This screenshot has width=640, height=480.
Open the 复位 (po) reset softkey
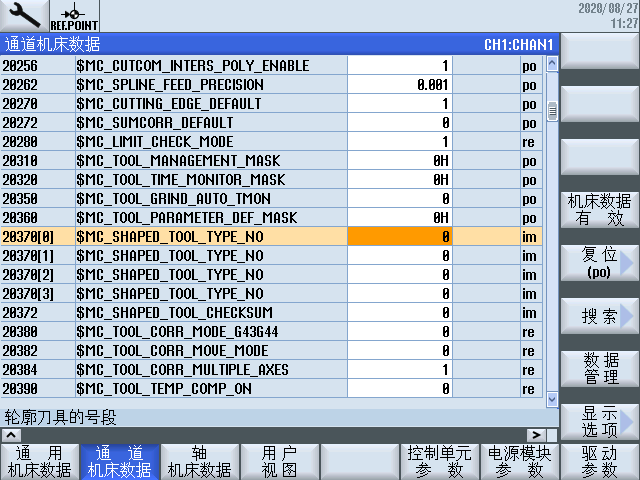coord(599,263)
